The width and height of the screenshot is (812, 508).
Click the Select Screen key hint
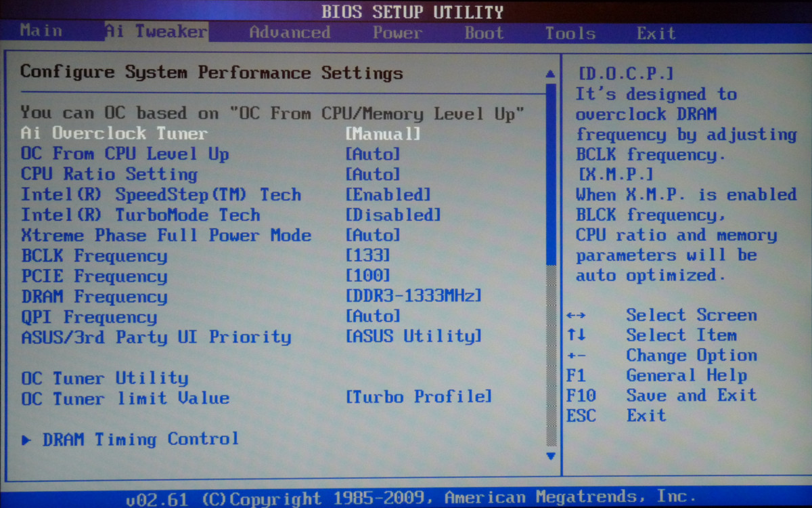pyautogui.click(x=691, y=315)
